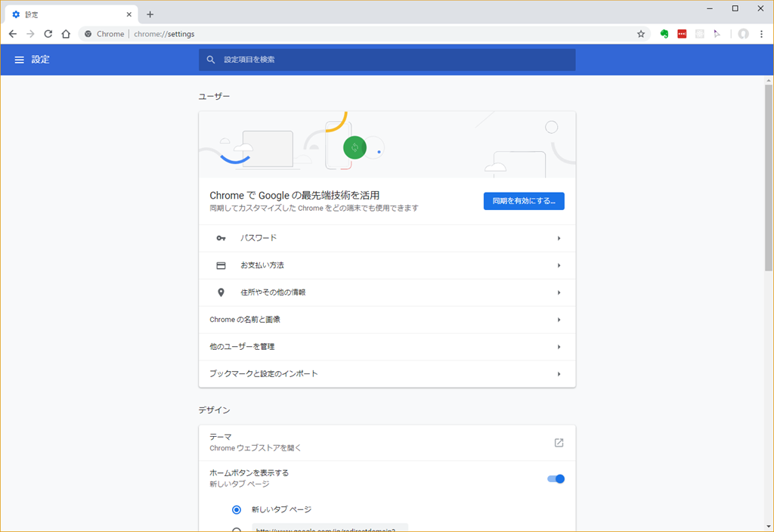
Task: Click the 設定項目を検索 search field
Action: pos(387,60)
